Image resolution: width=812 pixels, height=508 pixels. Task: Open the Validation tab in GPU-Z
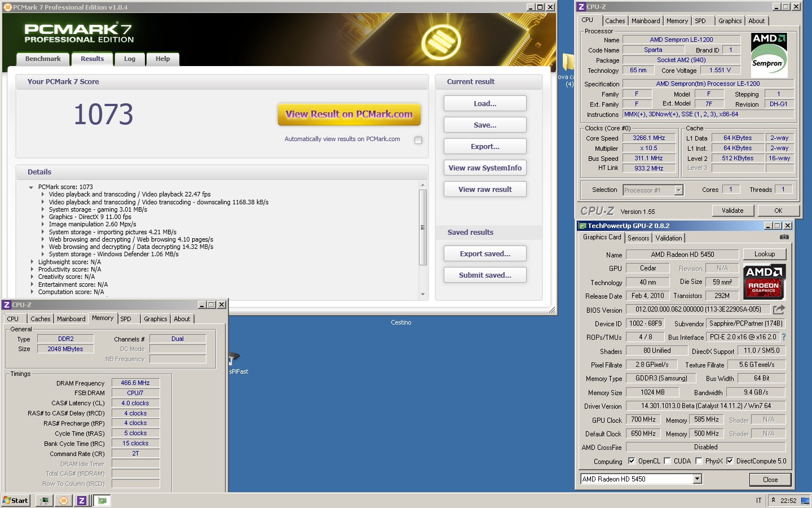[x=669, y=238]
